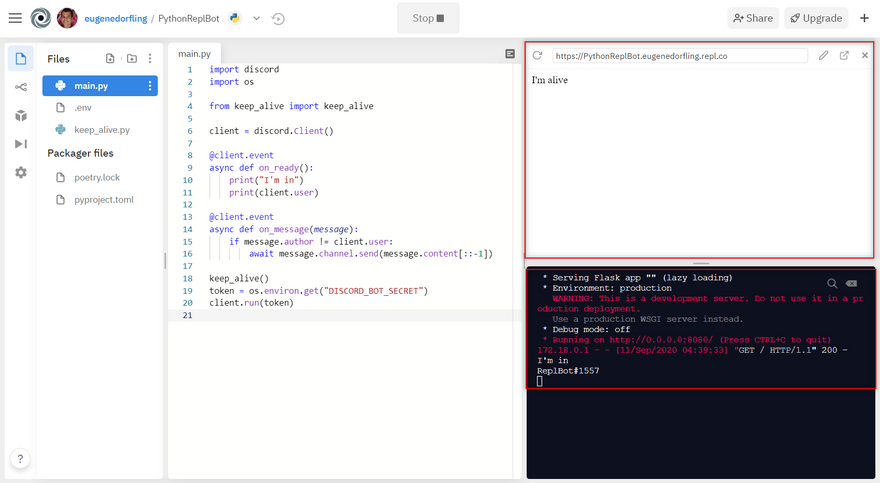The image size is (880, 483).
Task: Open the hamburger main menu
Action: (15, 18)
